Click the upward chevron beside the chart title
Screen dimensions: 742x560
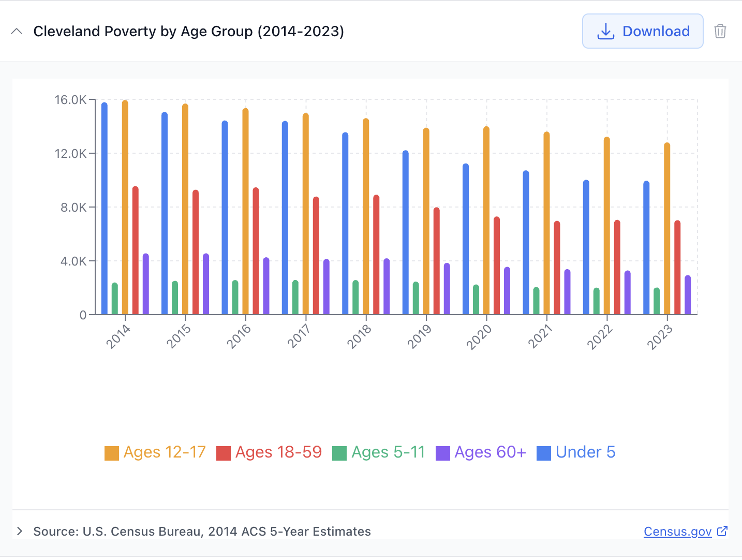coord(17,31)
